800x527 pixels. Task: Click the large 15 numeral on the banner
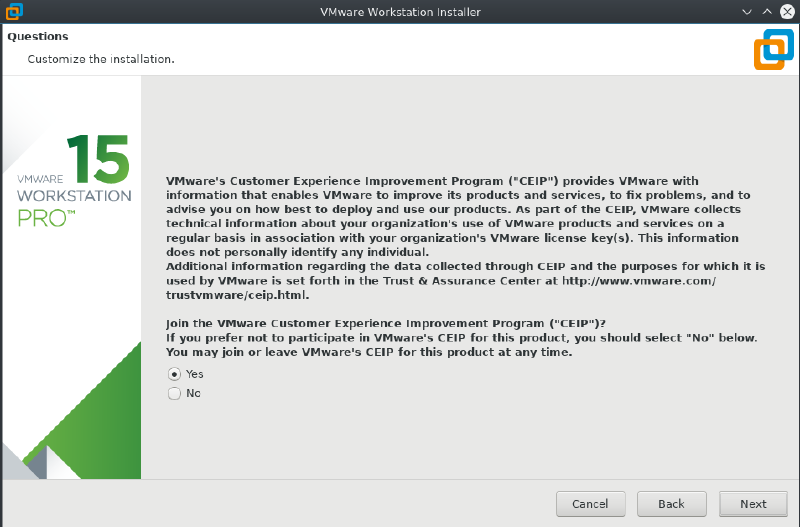[98, 158]
